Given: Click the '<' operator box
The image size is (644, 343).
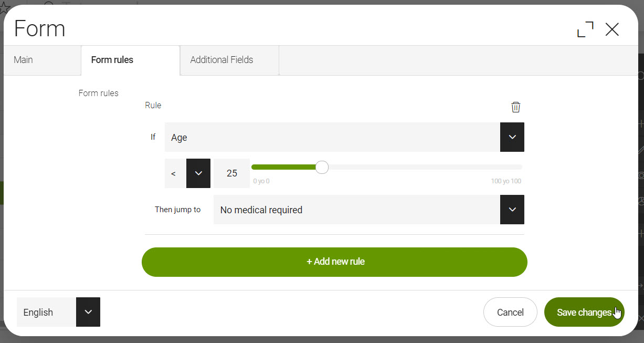Looking at the screenshot, I should (x=175, y=173).
